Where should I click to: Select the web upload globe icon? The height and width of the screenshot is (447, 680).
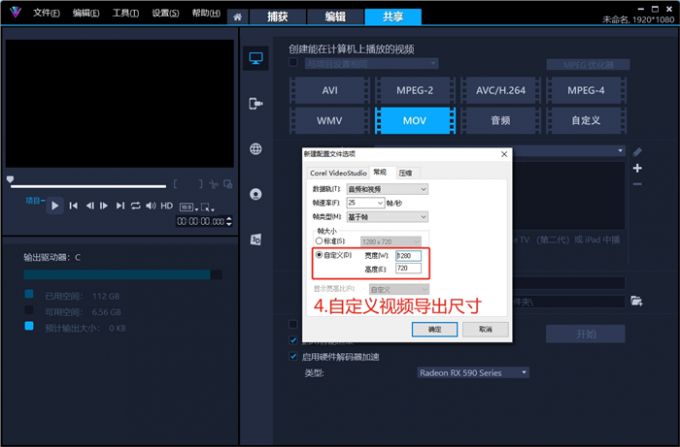coord(256,149)
